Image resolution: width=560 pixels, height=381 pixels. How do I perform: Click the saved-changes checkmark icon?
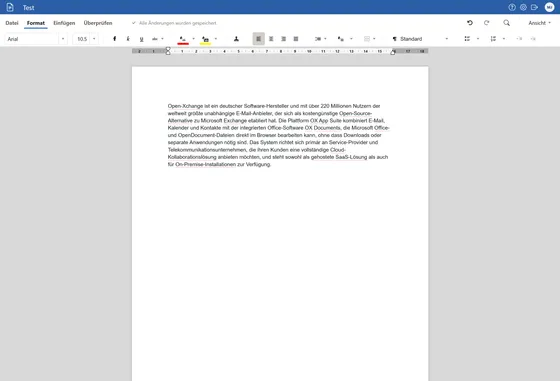click(x=134, y=23)
